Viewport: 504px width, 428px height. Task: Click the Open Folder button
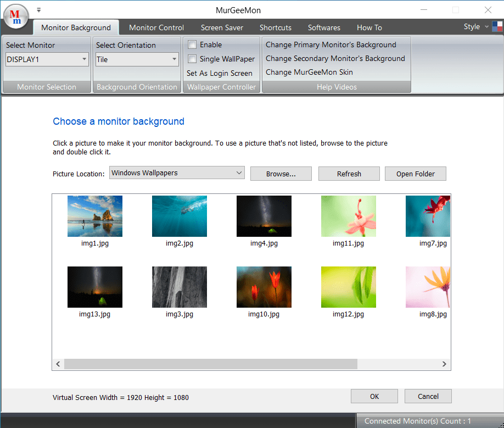(415, 174)
